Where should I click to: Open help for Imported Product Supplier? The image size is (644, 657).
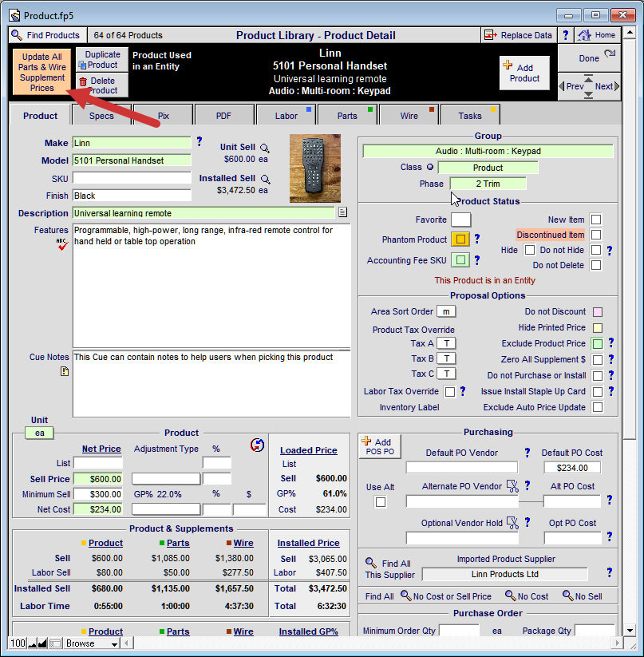[609, 572]
